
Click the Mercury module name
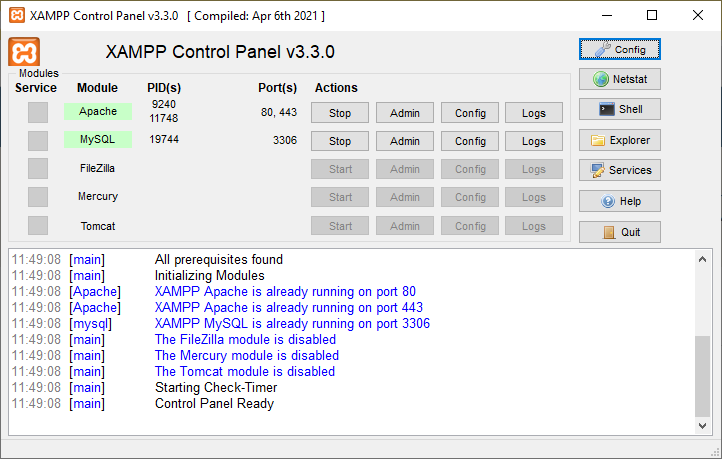pos(98,197)
